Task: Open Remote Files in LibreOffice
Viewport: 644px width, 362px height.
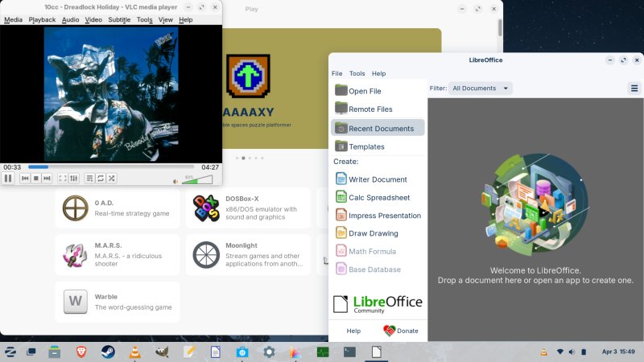Action: point(378,109)
